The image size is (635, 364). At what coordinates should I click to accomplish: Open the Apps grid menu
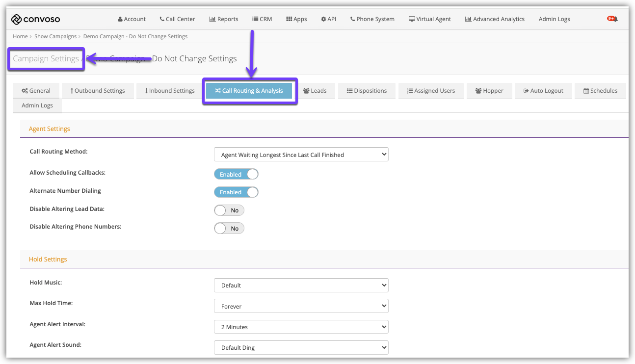(296, 19)
